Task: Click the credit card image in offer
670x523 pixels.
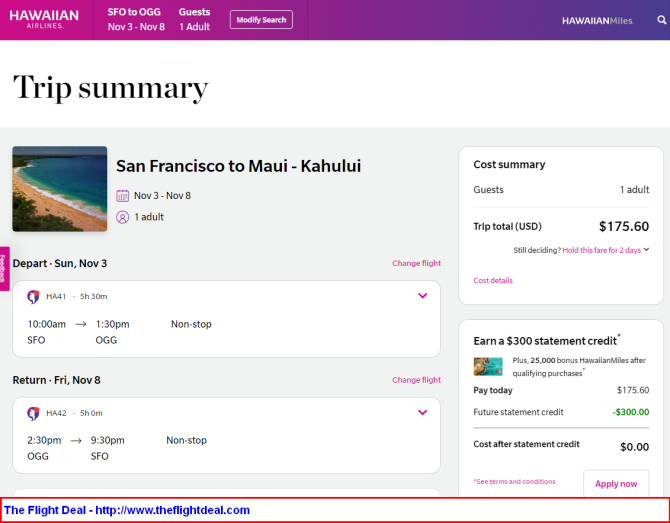Action: pyautogui.click(x=488, y=367)
